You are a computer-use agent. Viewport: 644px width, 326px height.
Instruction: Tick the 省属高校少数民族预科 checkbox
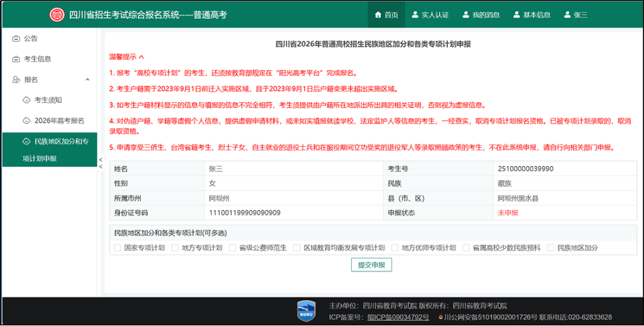point(466,248)
